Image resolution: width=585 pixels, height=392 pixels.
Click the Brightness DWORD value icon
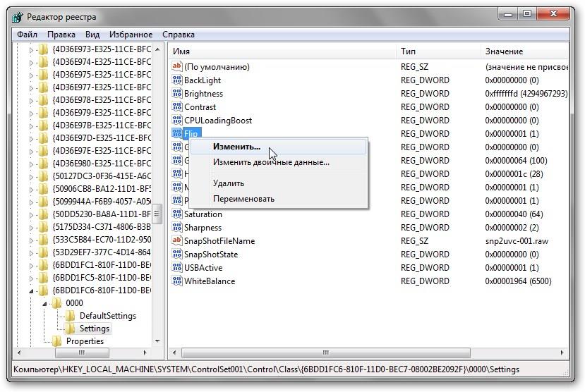[x=177, y=94]
